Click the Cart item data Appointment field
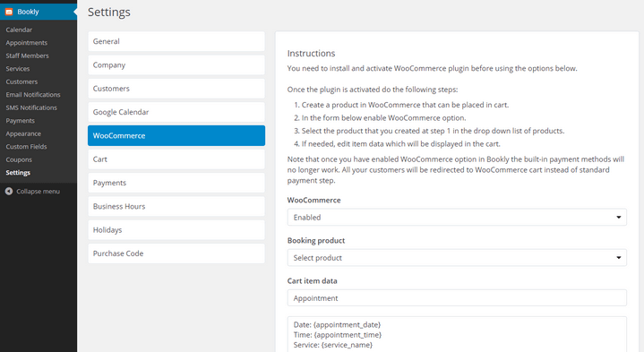 point(457,298)
